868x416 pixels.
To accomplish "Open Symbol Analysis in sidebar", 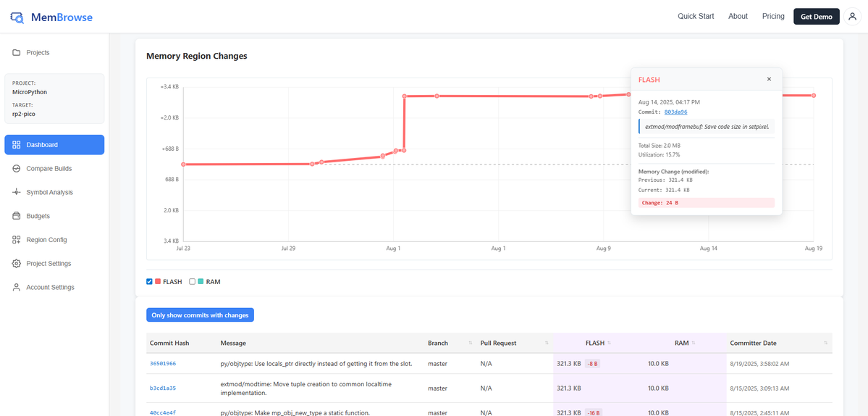I will click(54, 192).
